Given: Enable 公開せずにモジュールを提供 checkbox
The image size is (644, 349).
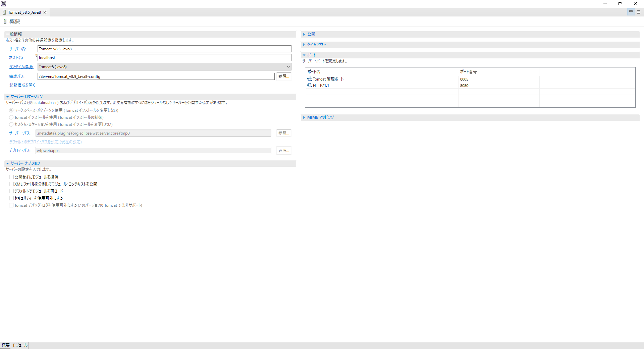Looking at the screenshot, I should 11,177.
